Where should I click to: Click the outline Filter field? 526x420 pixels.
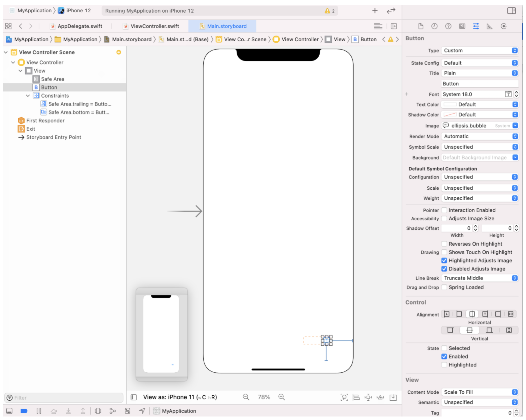[64, 398]
